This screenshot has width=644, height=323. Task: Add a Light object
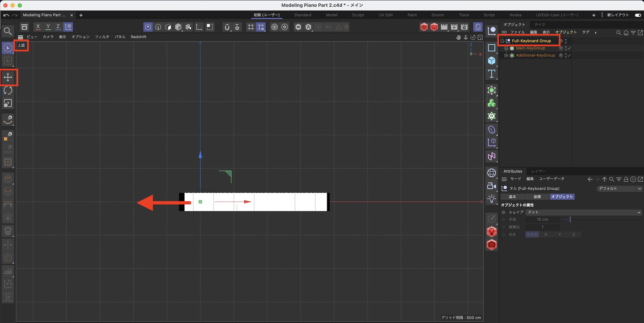[x=491, y=199]
